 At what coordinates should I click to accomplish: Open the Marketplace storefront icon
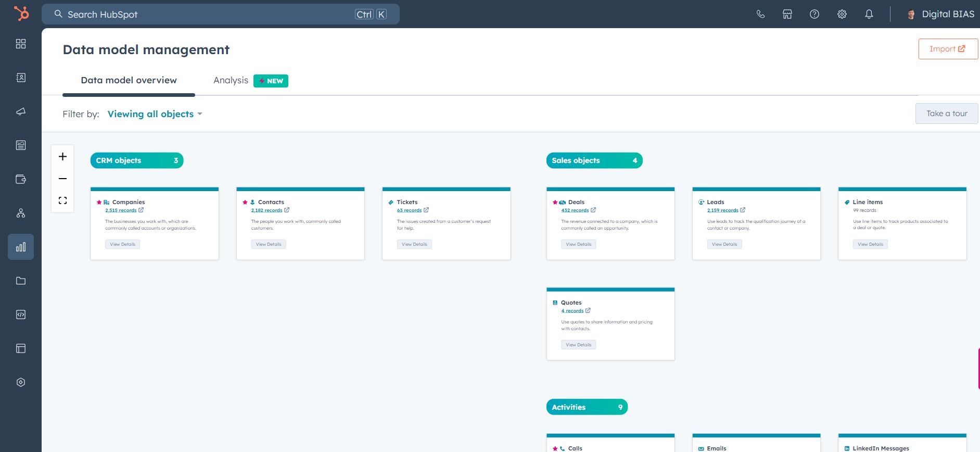coord(787,14)
